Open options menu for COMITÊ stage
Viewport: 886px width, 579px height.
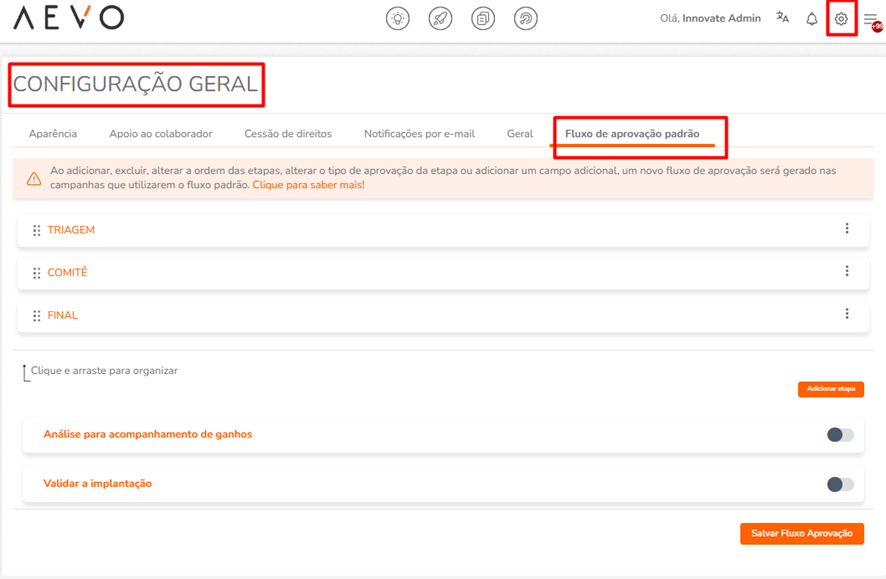(847, 271)
